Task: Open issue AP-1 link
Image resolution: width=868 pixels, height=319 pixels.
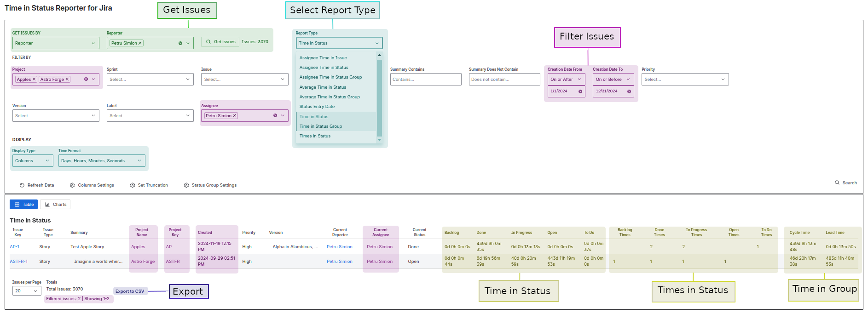Action: pyautogui.click(x=15, y=247)
